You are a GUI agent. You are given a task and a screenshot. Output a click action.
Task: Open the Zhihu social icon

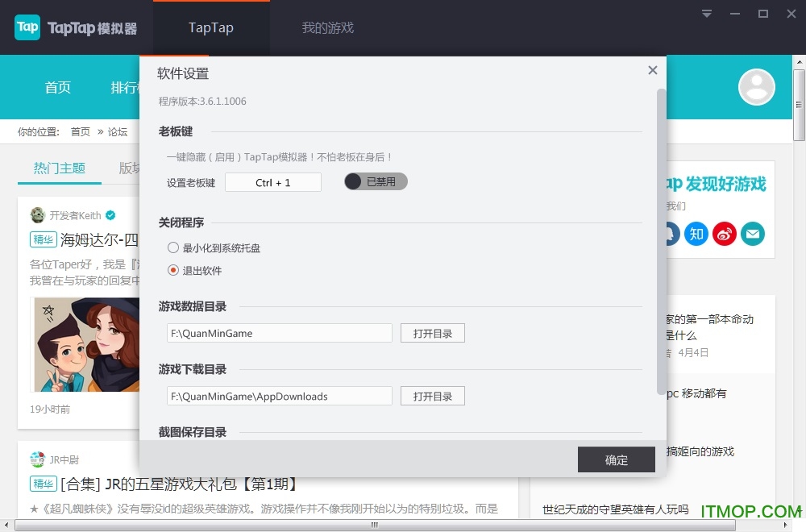pos(696,234)
